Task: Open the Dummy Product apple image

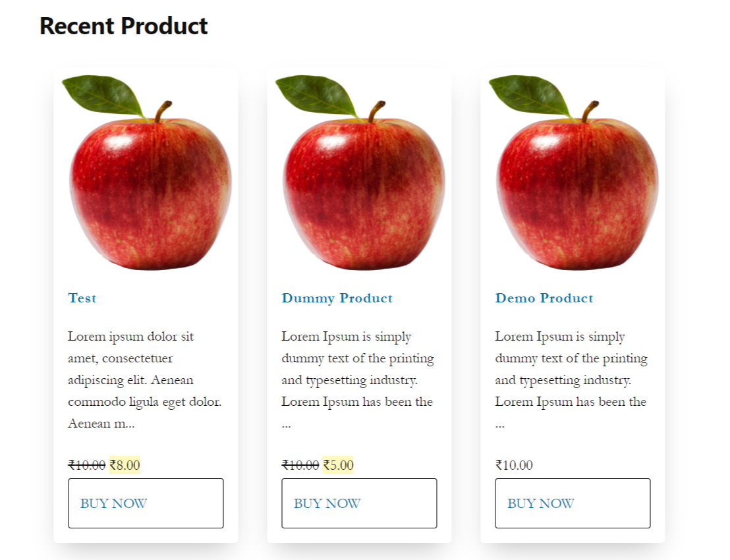Action: (360, 172)
